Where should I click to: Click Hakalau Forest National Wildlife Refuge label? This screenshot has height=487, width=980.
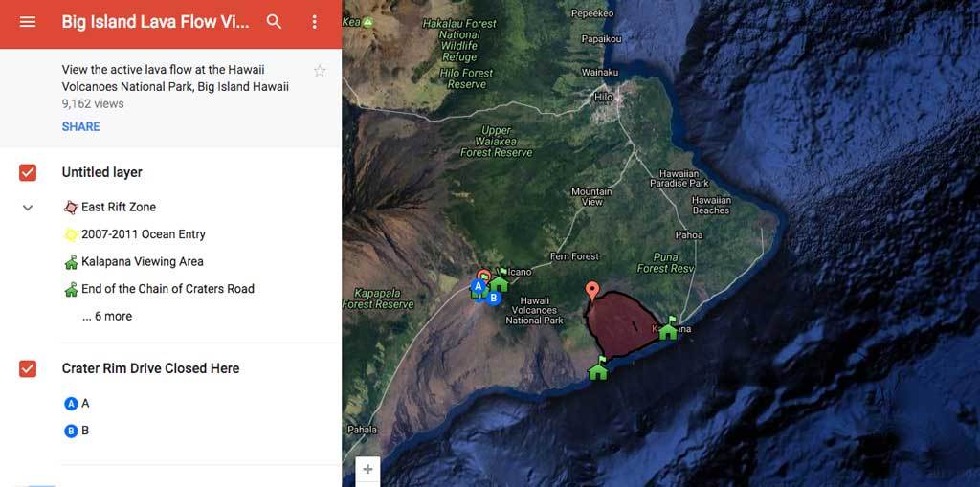(459, 40)
